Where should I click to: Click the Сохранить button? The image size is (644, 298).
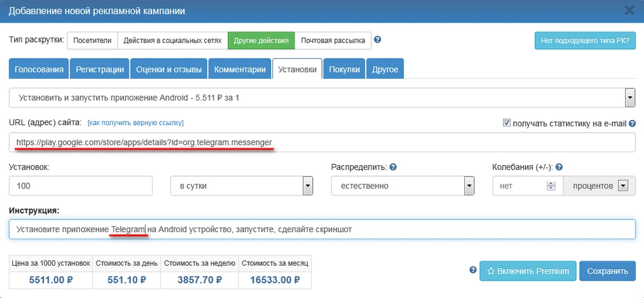tap(607, 271)
